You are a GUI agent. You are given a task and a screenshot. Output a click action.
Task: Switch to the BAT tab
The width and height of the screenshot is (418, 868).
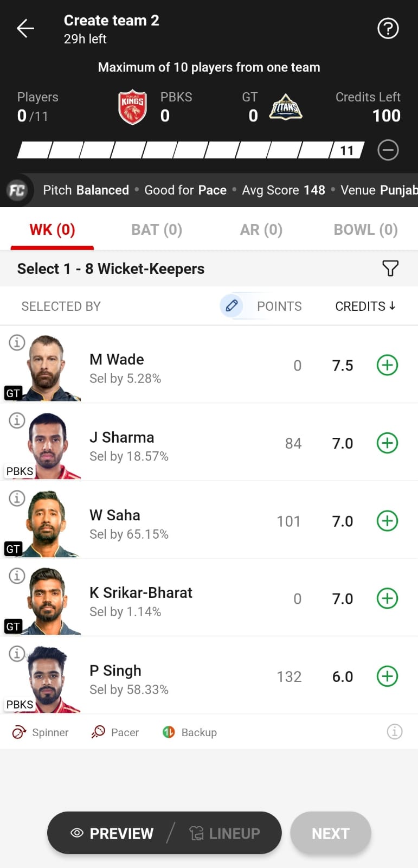pos(157,230)
